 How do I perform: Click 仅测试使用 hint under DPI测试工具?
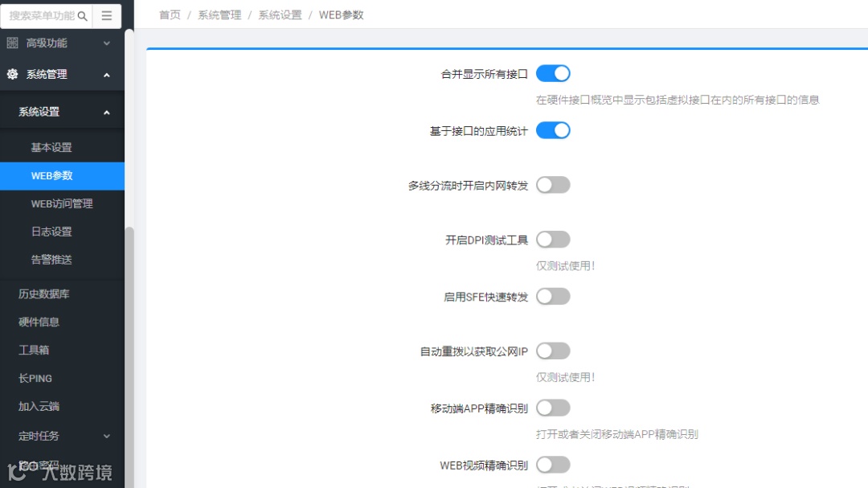pos(566,266)
